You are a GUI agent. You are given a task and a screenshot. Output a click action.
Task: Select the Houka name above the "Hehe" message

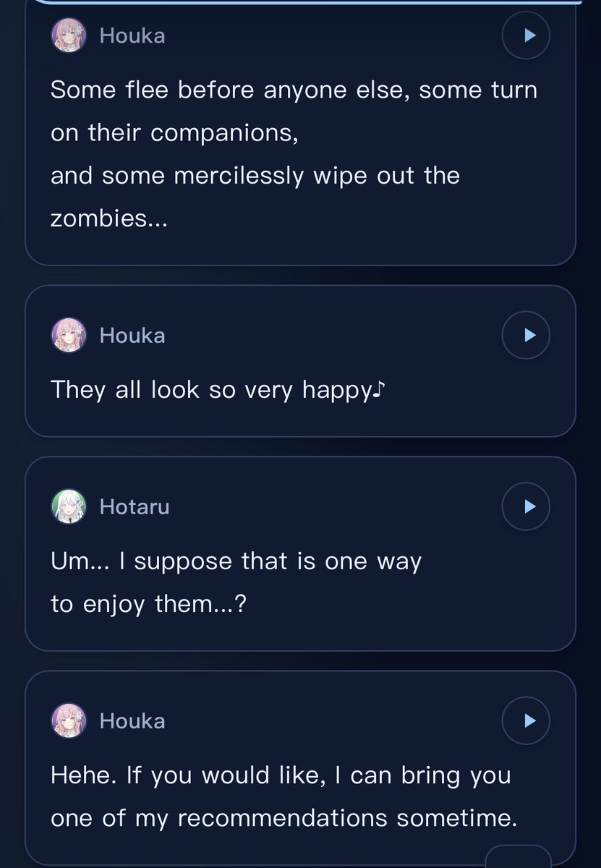click(x=132, y=721)
